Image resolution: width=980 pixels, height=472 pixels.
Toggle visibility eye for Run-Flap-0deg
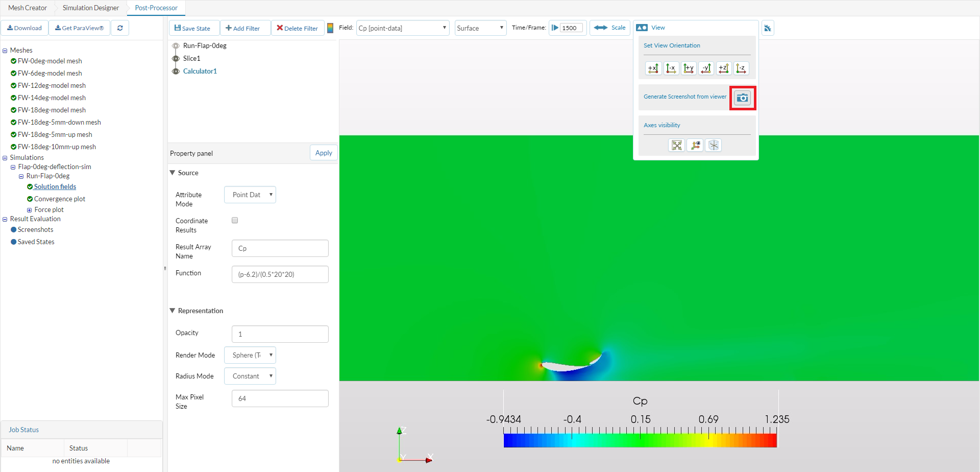[176, 46]
